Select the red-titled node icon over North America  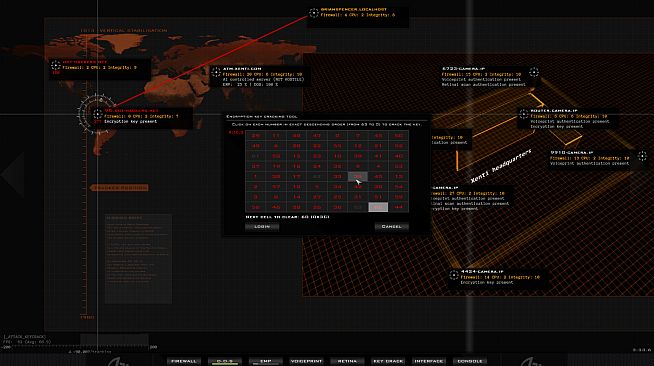[x=55, y=65]
